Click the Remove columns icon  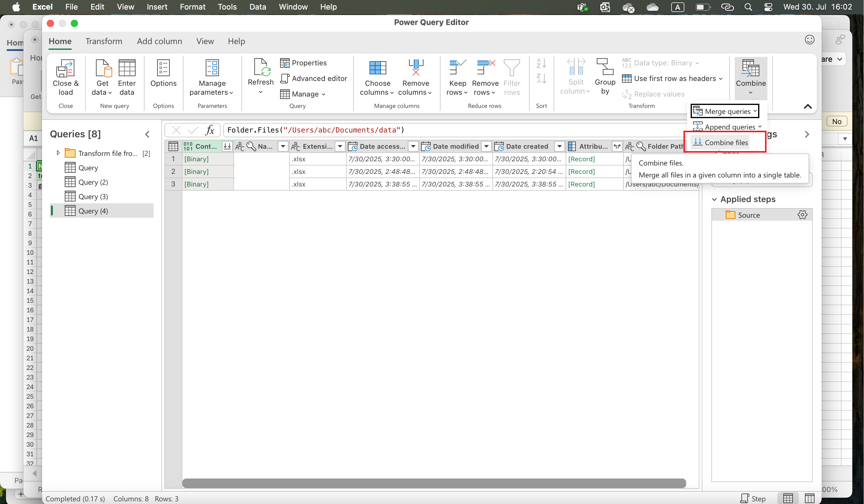pos(416,67)
